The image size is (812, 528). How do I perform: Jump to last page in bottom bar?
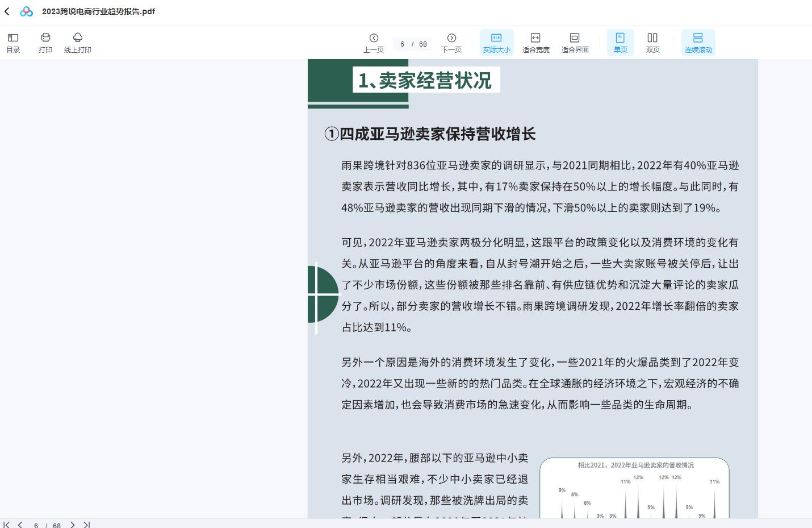86,525
